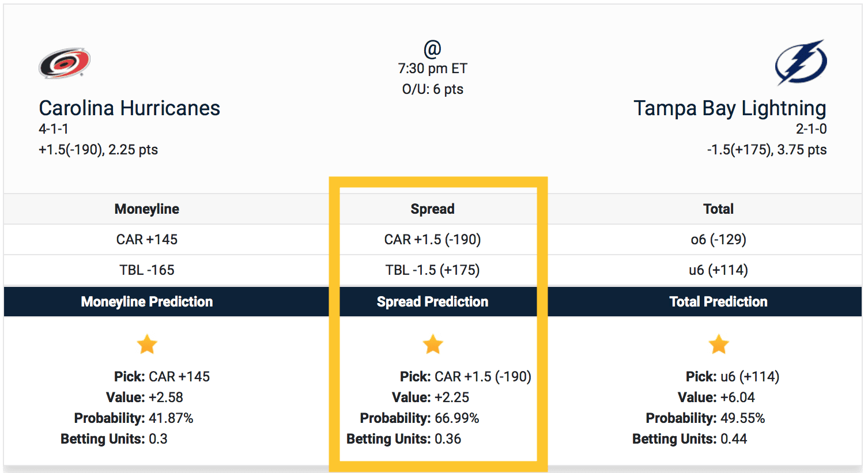Select the Total column header
Screen dimensions: 868x473
coord(718,209)
